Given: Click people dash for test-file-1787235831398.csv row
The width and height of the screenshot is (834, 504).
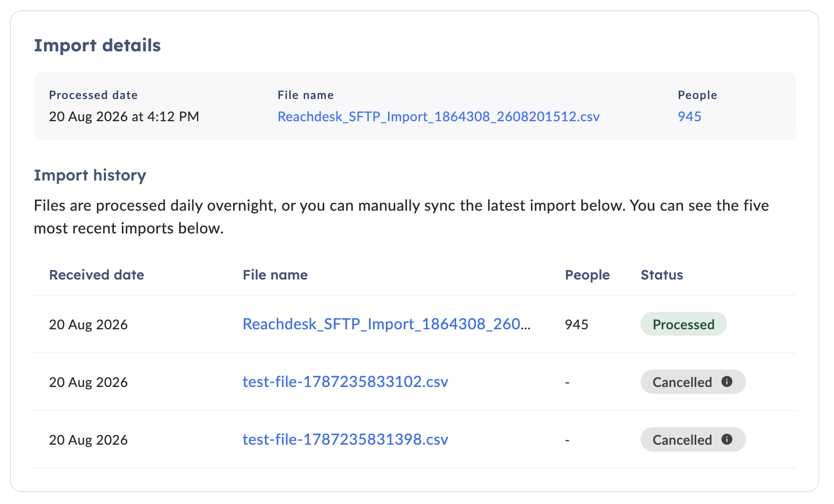Looking at the screenshot, I should point(567,440).
